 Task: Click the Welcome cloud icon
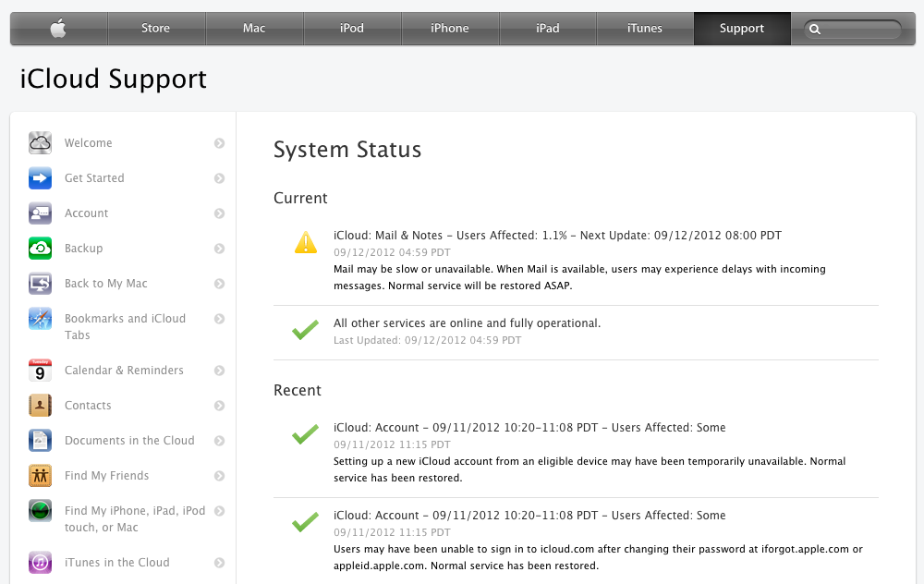pos(40,143)
